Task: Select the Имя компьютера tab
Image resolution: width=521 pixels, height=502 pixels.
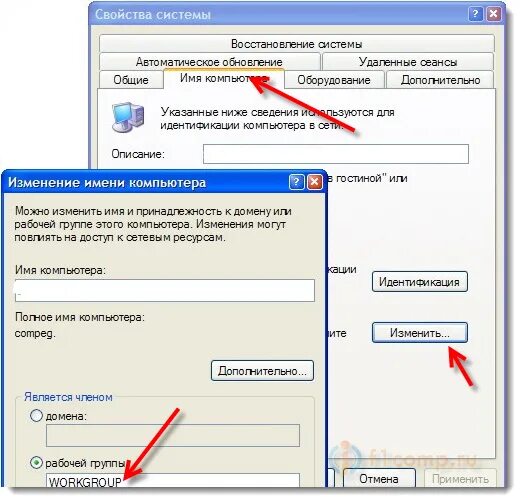Action: coord(224,79)
